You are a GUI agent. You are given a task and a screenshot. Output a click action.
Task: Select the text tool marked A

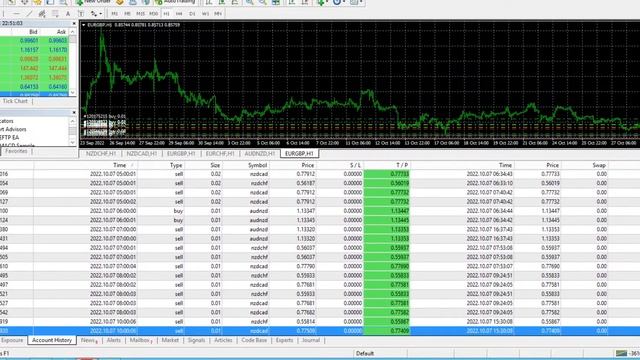[68, 14]
